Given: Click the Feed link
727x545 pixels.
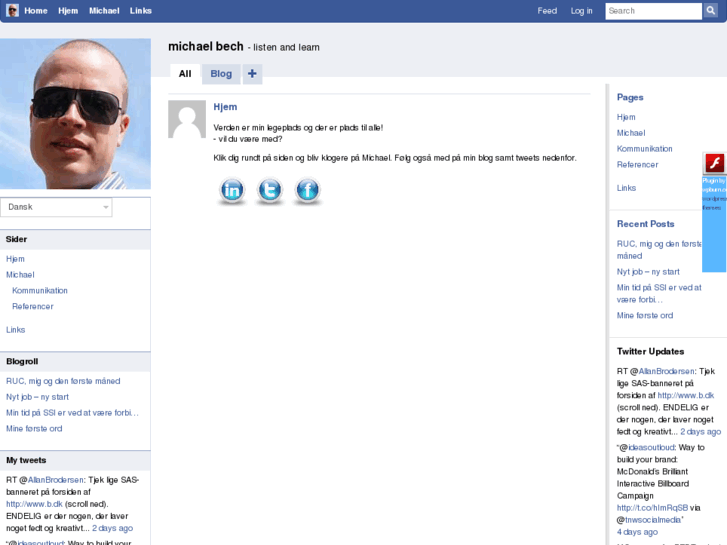Looking at the screenshot, I should tap(547, 11).
